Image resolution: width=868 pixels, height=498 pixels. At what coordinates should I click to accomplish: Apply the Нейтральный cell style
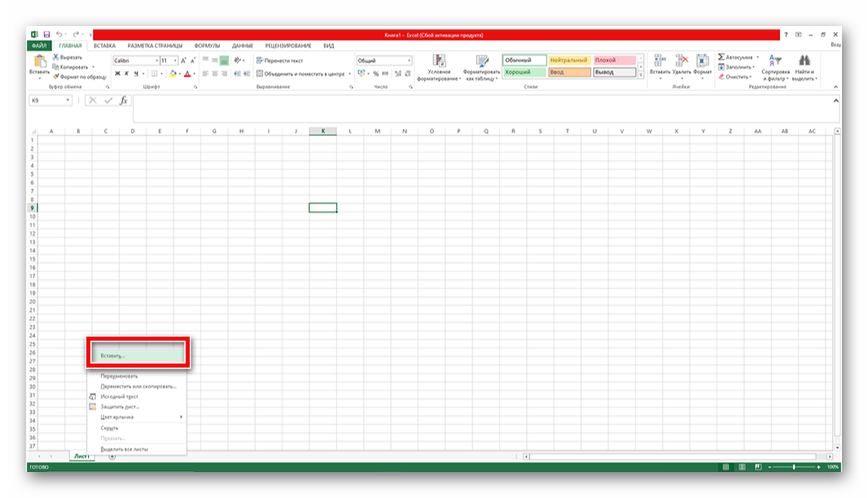570,59
